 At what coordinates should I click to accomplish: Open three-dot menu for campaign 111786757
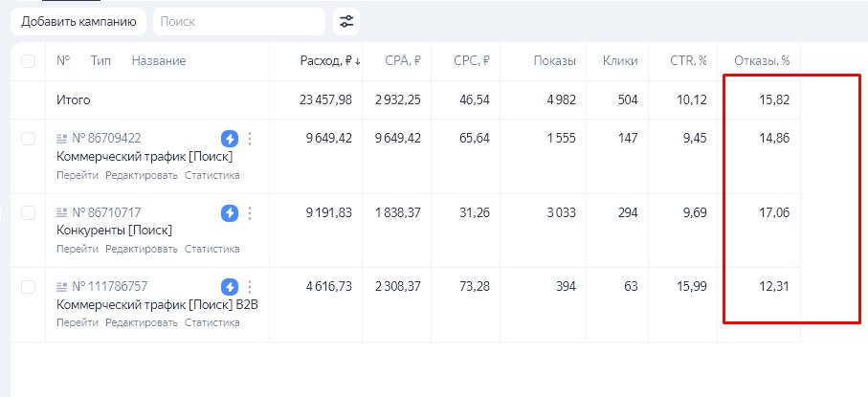click(250, 286)
